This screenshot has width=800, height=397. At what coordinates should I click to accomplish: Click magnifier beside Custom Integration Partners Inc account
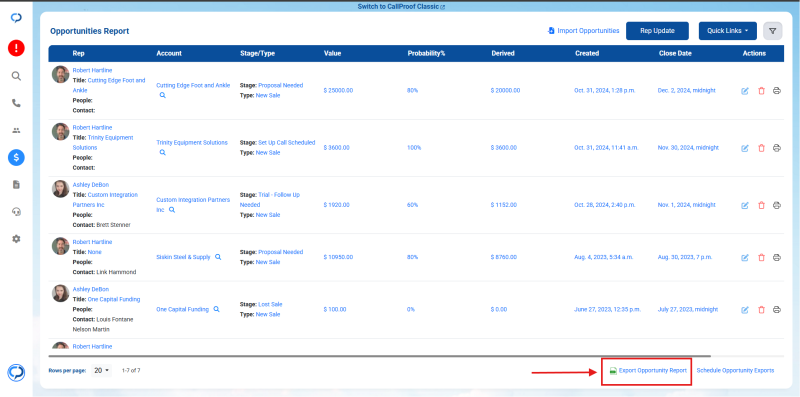coord(172,210)
